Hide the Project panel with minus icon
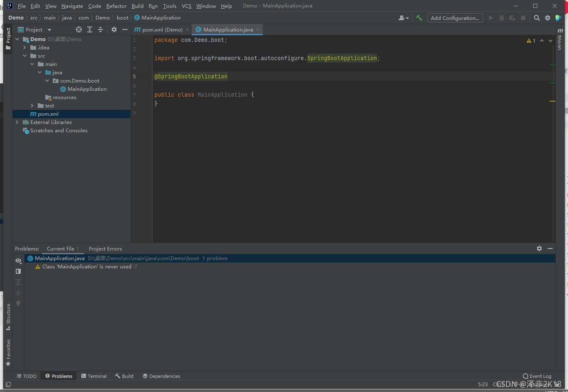Image resolution: width=568 pixels, height=392 pixels. [125, 29]
